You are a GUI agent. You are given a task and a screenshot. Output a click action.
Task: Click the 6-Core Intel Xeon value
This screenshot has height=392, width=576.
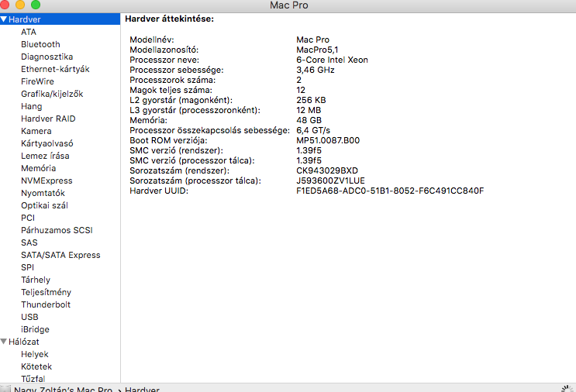coord(332,60)
